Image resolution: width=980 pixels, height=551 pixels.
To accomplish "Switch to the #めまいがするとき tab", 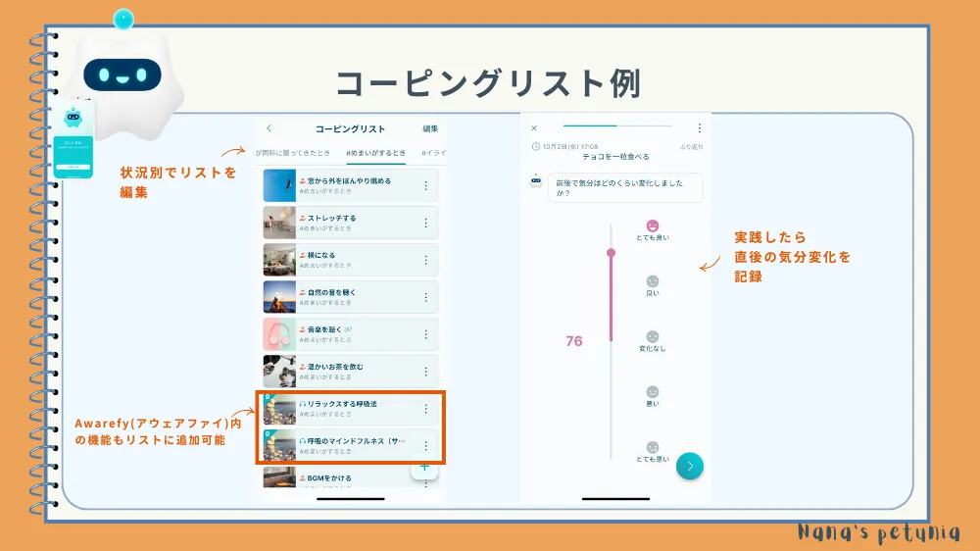I will pos(375,153).
